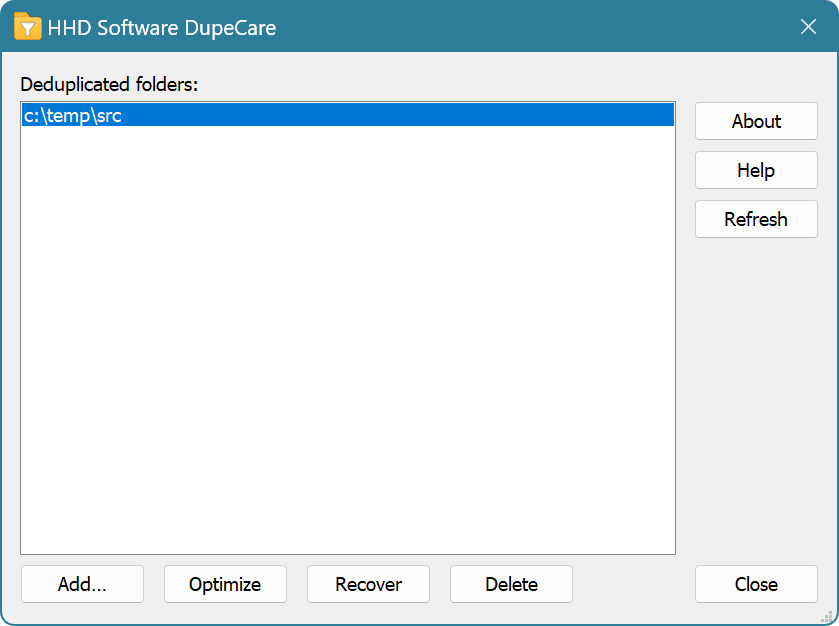Close the window with the title bar X
This screenshot has height=626, width=839.
pyautogui.click(x=808, y=27)
